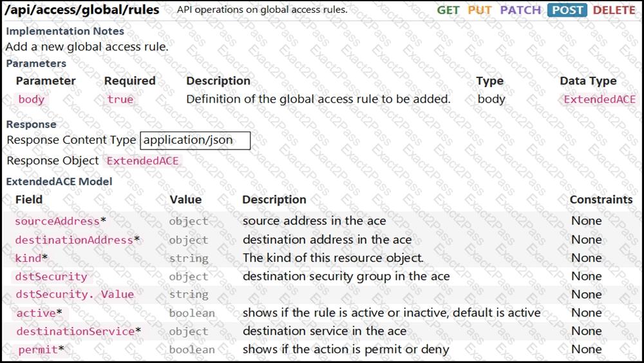The width and height of the screenshot is (644, 363).
Task: Click 'destination service in the ace' description
Action: click(325, 331)
